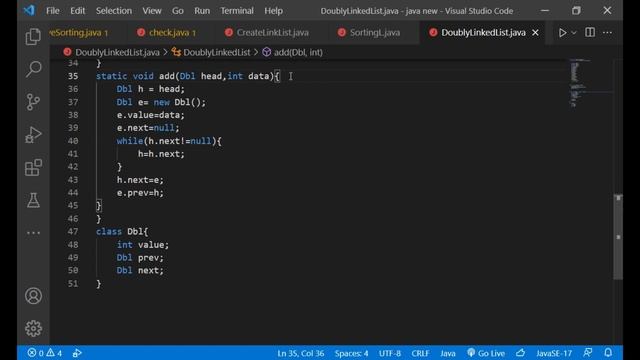
Task: Click the editor vertical scrollbar thumb
Action: pyautogui.click(x=618, y=237)
